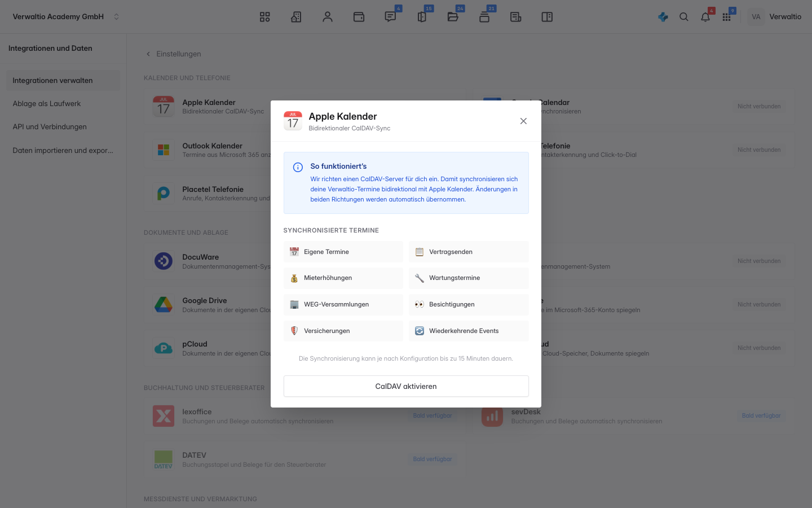The width and height of the screenshot is (812, 508).
Task: Click the WEG-Versammlungen tile
Action: (x=343, y=305)
